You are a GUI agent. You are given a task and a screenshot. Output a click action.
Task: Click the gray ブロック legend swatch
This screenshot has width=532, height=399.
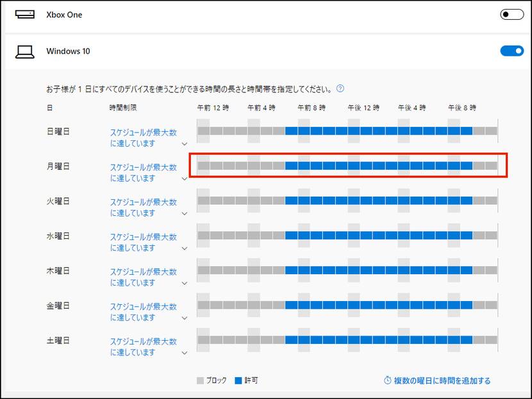200,380
